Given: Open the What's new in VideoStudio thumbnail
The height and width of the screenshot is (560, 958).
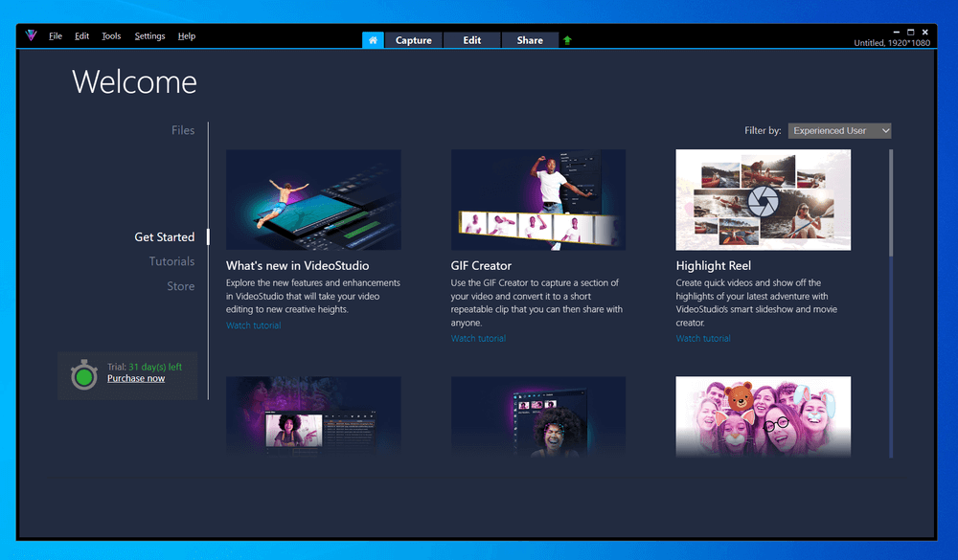Looking at the screenshot, I should click(313, 200).
